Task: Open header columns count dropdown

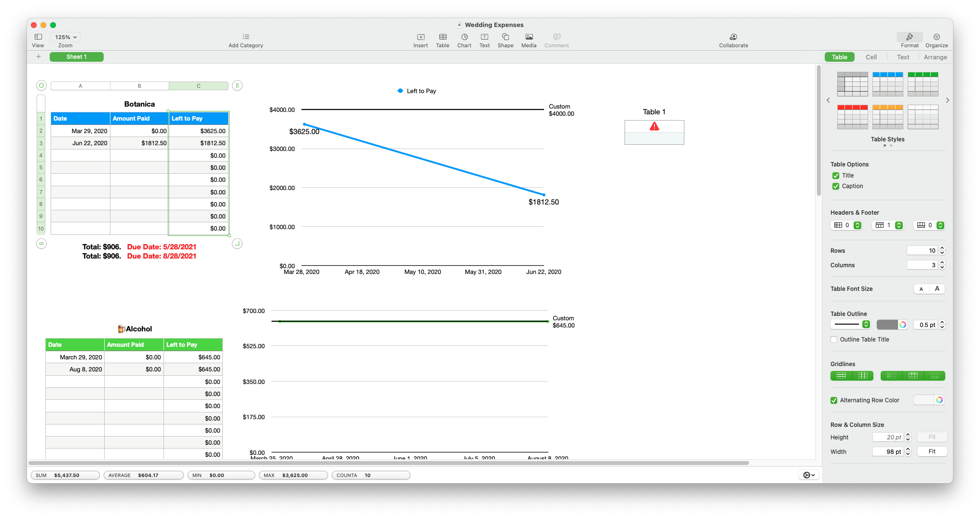Action: 846,225
